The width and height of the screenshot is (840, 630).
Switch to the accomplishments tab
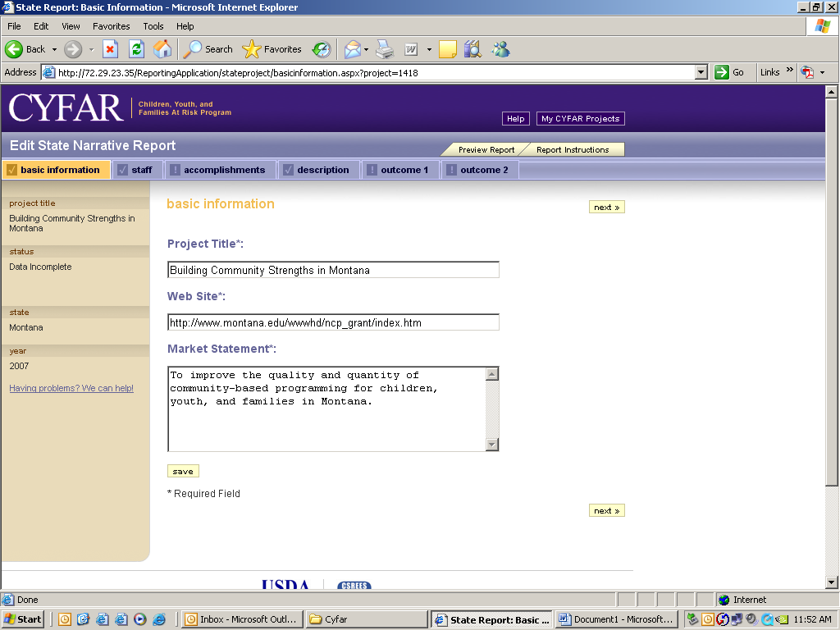coord(224,170)
